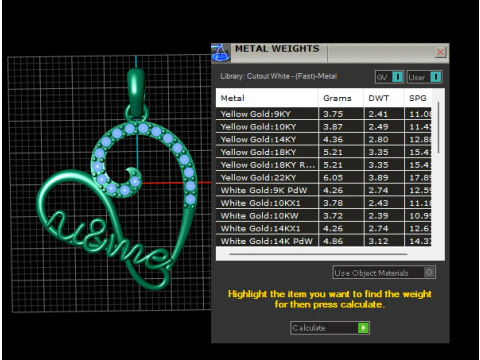Click the 3.89 DWT value
This screenshot has width=480, height=360.
tap(378, 178)
